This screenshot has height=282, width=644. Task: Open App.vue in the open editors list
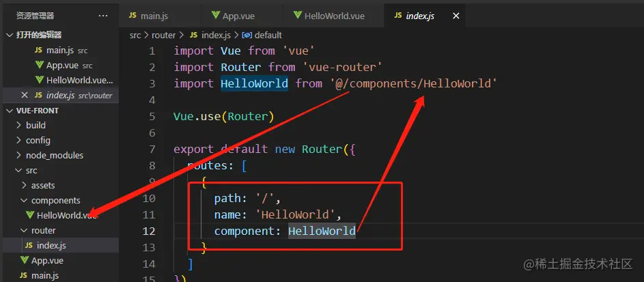coord(61,66)
